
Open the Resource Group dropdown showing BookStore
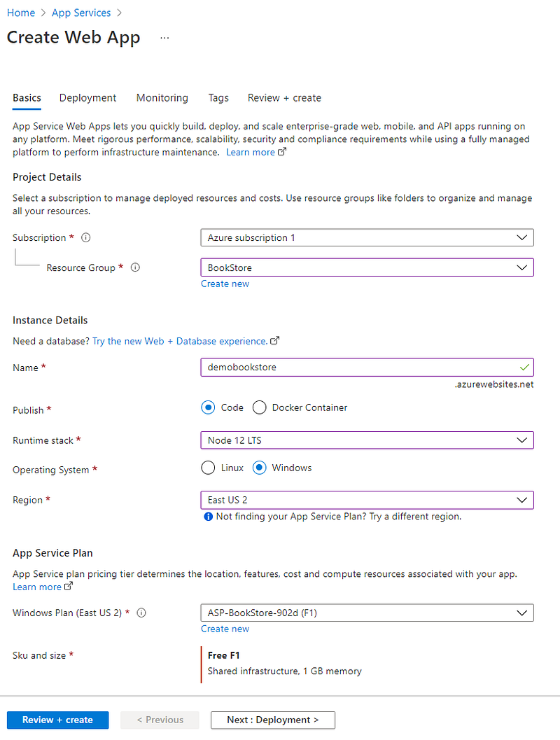pos(367,267)
